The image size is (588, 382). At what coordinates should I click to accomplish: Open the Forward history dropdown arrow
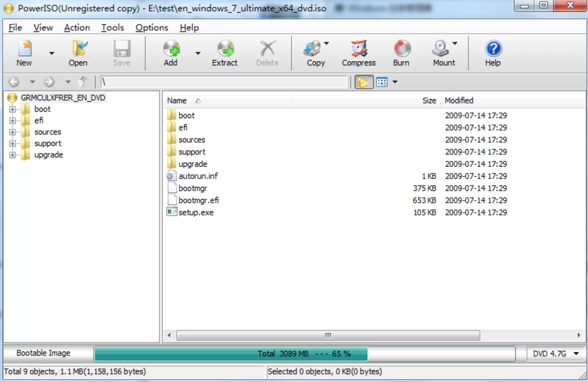[x=68, y=82]
